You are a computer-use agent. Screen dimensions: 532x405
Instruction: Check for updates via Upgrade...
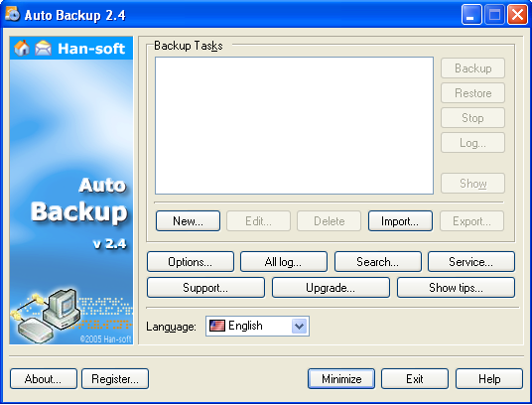[331, 288]
